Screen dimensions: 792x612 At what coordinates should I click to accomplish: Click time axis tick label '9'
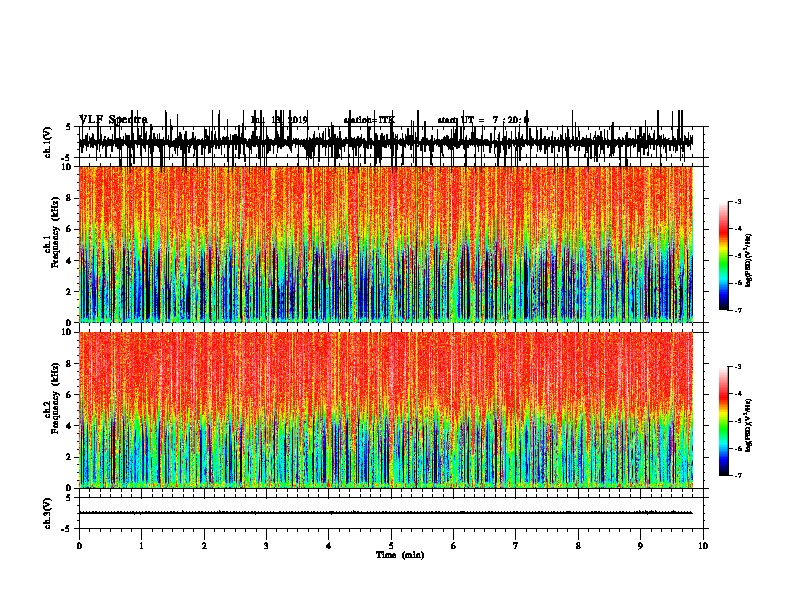click(x=640, y=546)
